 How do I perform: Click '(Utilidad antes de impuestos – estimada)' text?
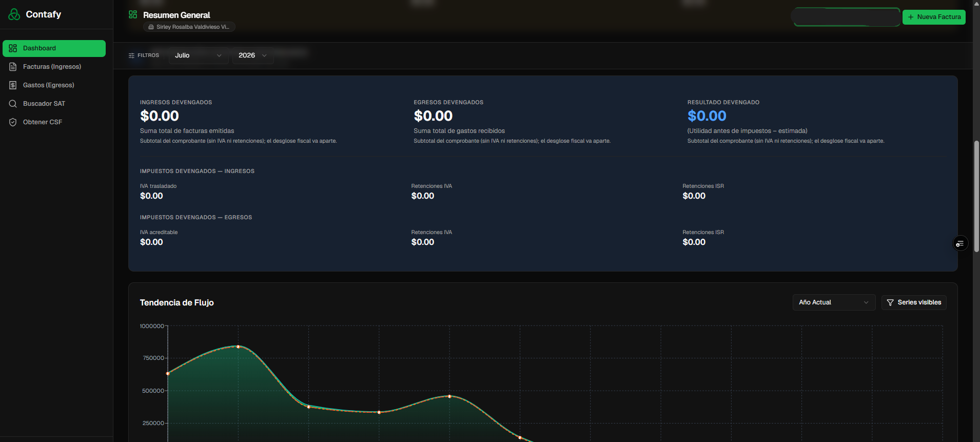tap(748, 131)
